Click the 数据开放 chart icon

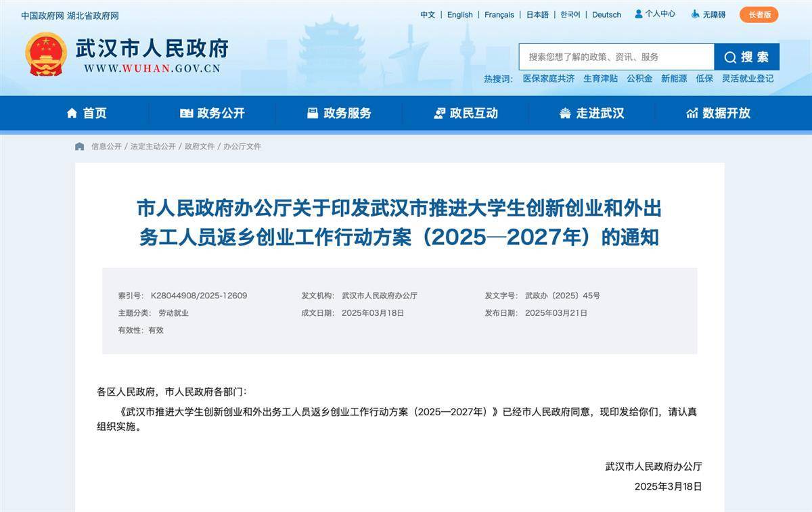[692, 114]
